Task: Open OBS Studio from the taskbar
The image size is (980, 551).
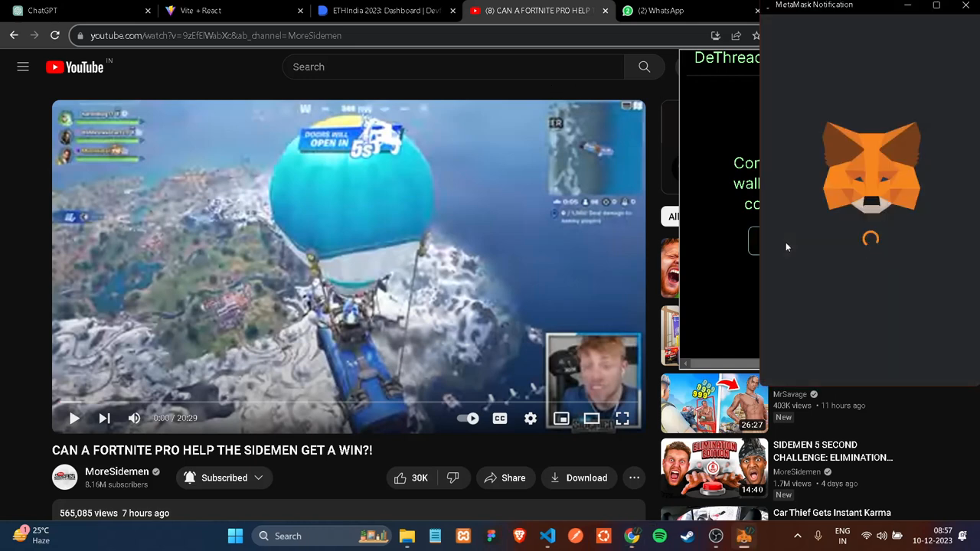Action: [x=716, y=536]
